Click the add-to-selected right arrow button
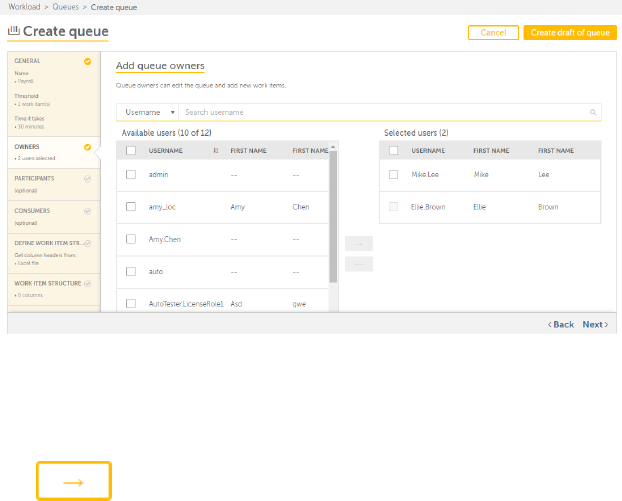This screenshot has height=501, width=622. click(x=359, y=243)
